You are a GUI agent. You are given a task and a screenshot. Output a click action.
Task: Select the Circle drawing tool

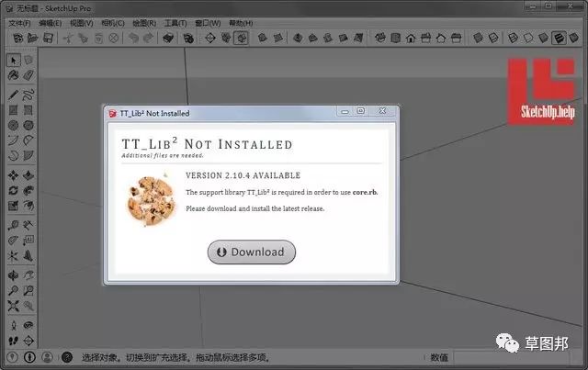click(x=14, y=125)
